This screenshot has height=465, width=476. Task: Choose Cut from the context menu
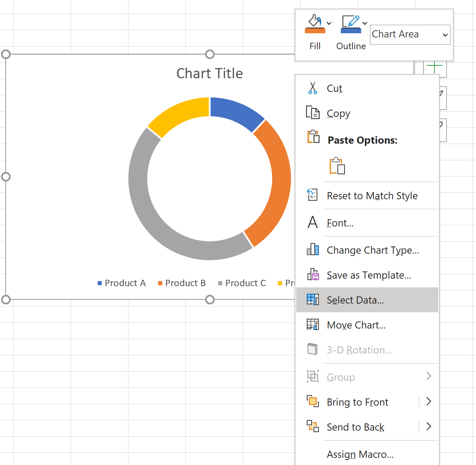[367, 88]
